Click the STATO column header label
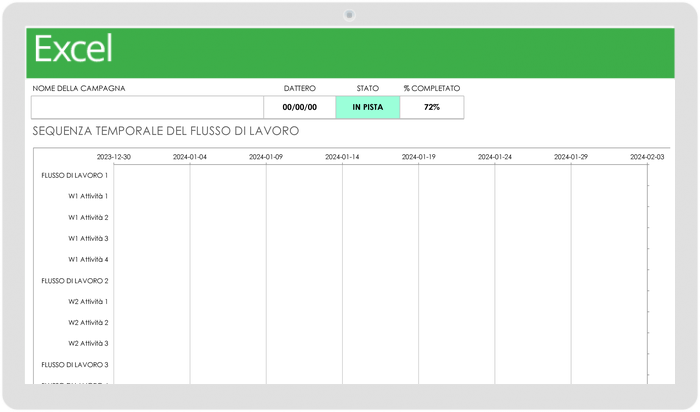 (x=367, y=88)
